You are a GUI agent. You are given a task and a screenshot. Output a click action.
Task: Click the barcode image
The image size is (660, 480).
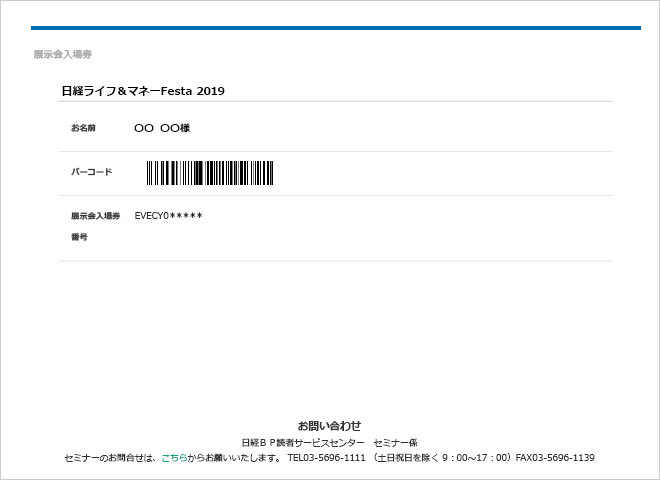210,173
